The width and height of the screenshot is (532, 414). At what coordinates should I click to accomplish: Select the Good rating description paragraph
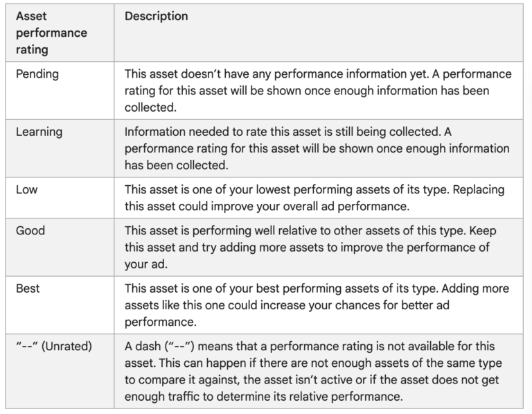(310, 246)
